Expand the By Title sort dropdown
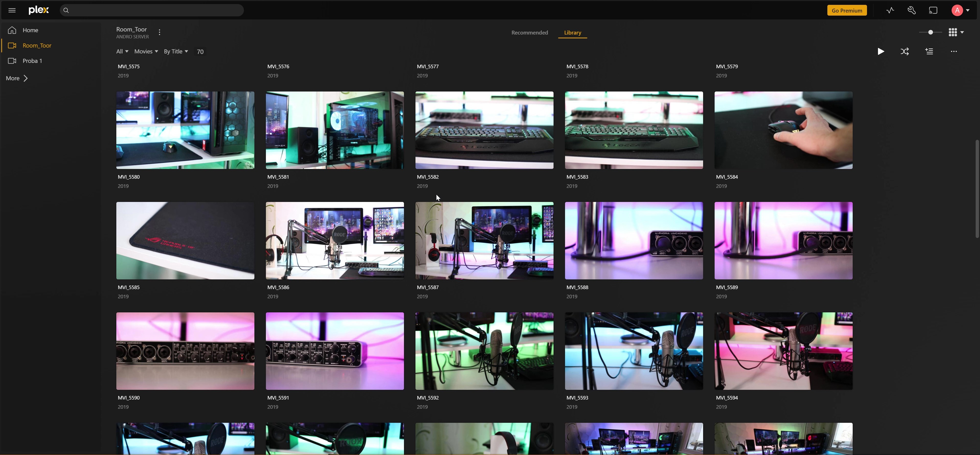 pos(176,51)
